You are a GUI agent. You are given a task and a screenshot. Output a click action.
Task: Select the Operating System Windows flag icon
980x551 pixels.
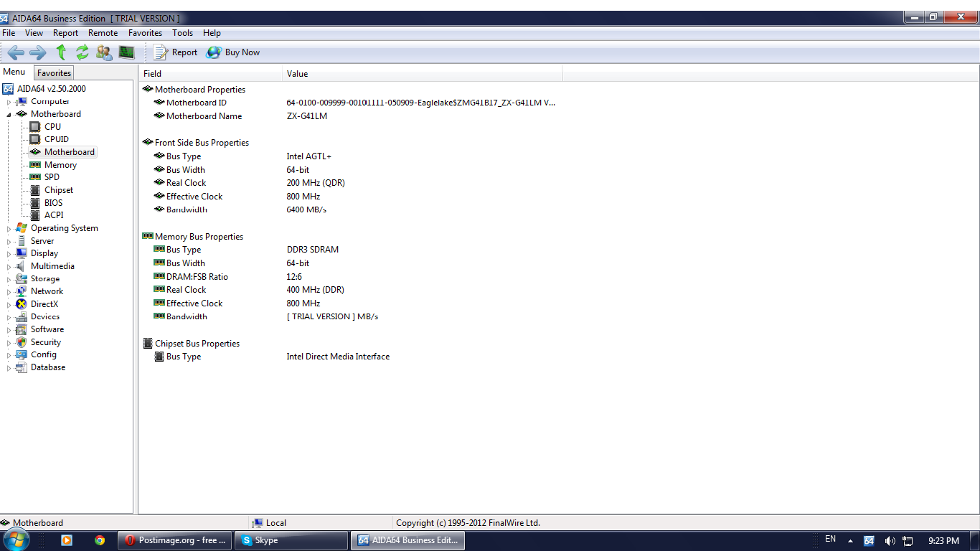(22, 228)
